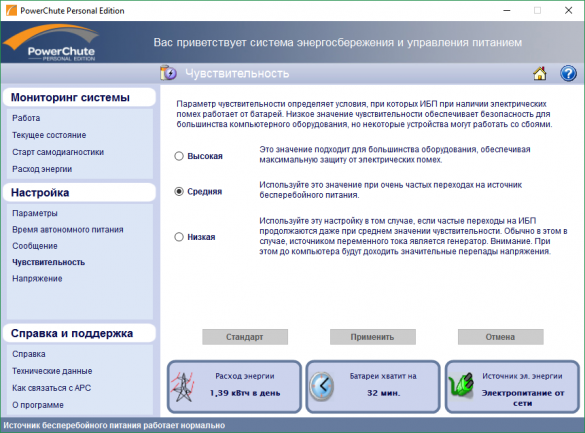The width and height of the screenshot is (585, 433).
Task: Open help via blue question mark icon
Action: point(568,73)
